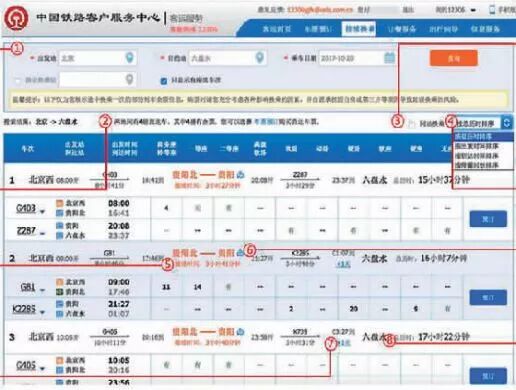Image resolution: width=516 pixels, height=390 pixels.
Task: Open the sort order combo box
Action: click(483, 123)
